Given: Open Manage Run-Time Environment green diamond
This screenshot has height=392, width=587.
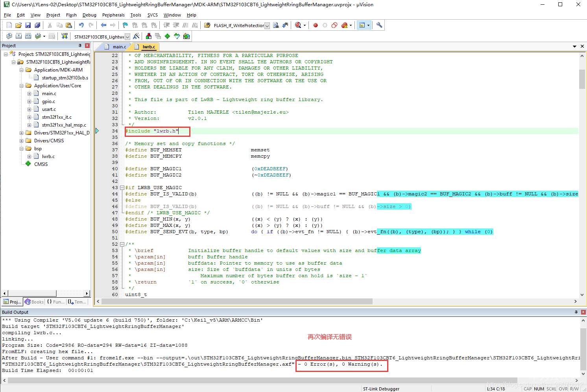Looking at the screenshot, I should 168,36.
